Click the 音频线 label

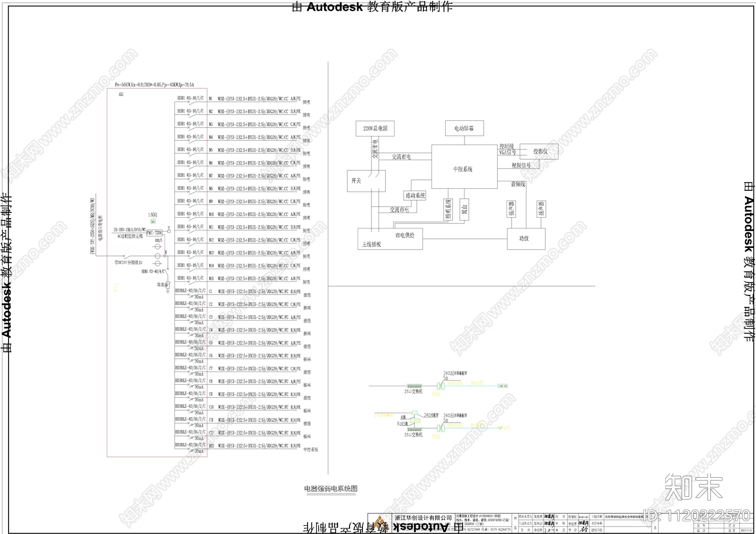tap(518, 184)
